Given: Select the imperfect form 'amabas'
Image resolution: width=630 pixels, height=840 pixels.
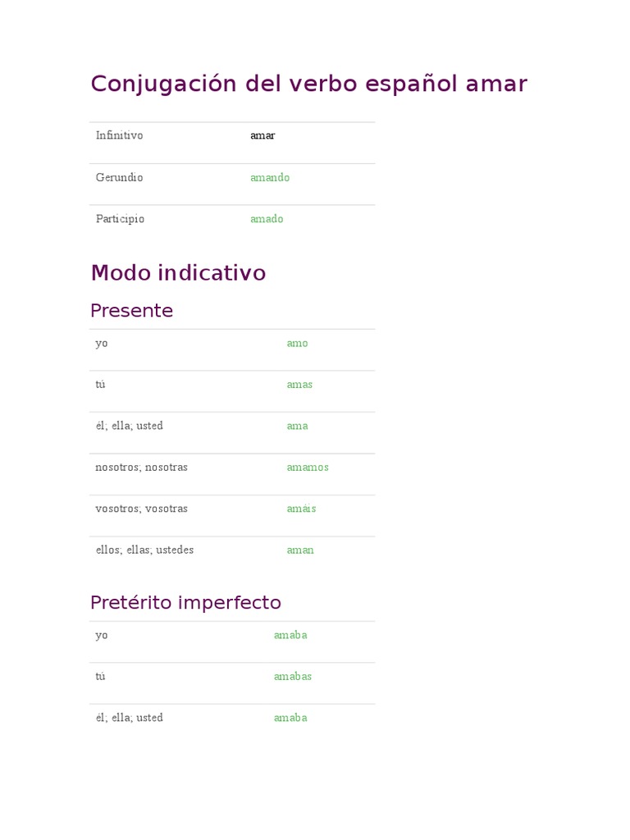Looking at the screenshot, I should pyautogui.click(x=293, y=677).
